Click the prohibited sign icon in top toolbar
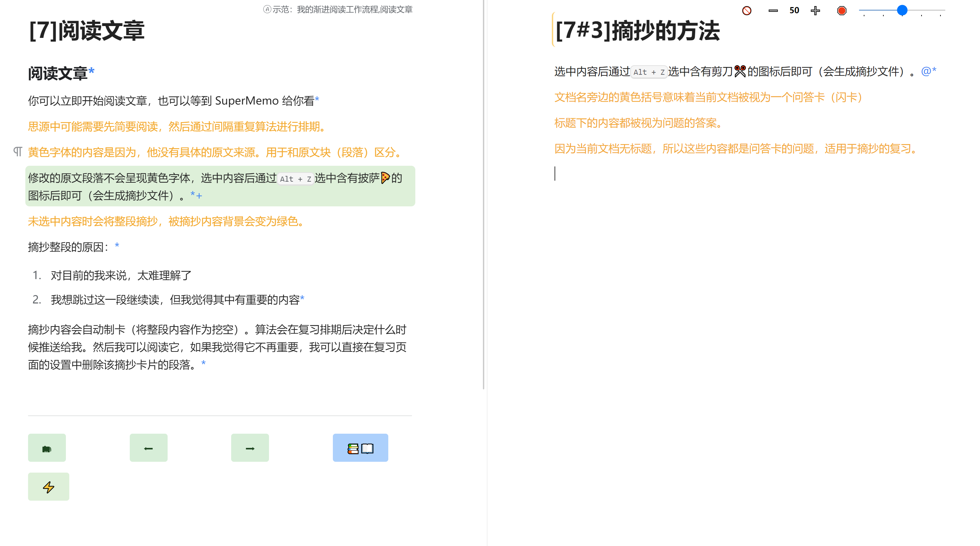Screen dimensions: 980x546 (746, 11)
